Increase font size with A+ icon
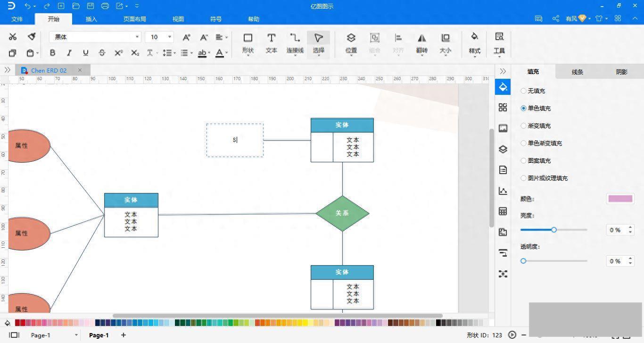This screenshot has width=644, height=343. [x=186, y=37]
